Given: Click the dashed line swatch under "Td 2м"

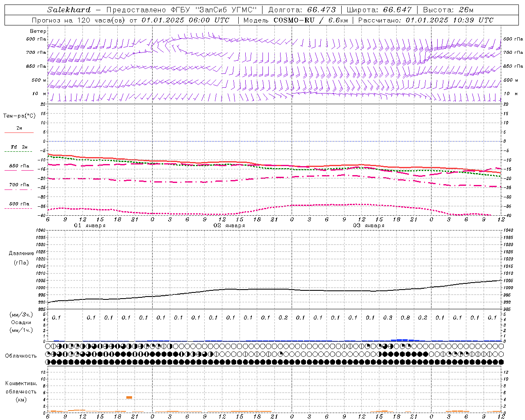Looking at the screenshot, I should coord(19,152).
